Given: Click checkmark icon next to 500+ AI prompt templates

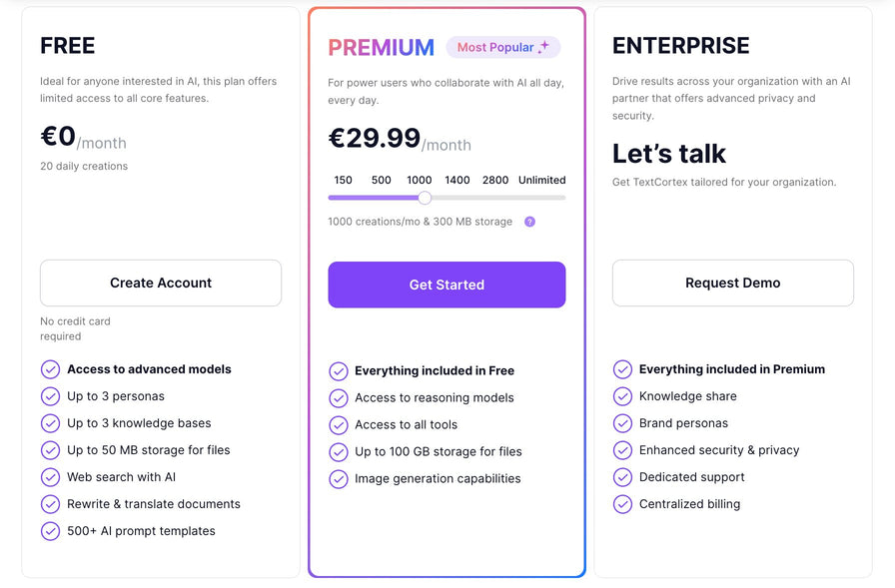Looking at the screenshot, I should tap(50, 531).
